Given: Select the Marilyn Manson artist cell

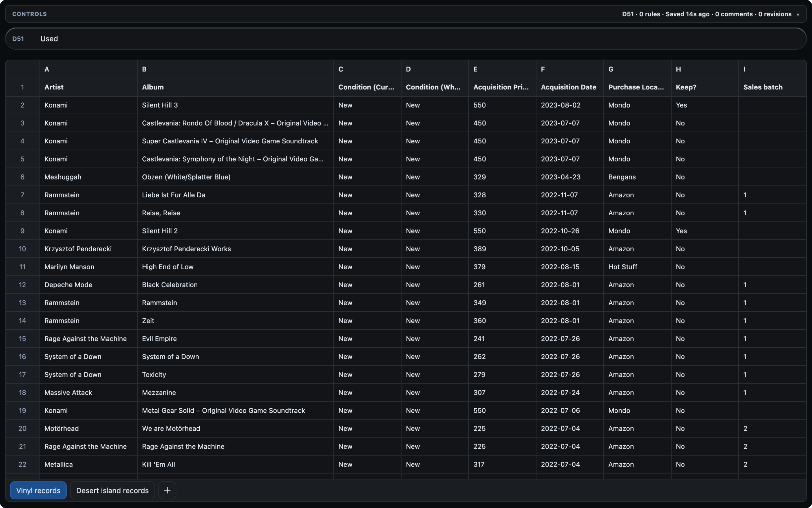Looking at the screenshot, I should click(88, 267).
